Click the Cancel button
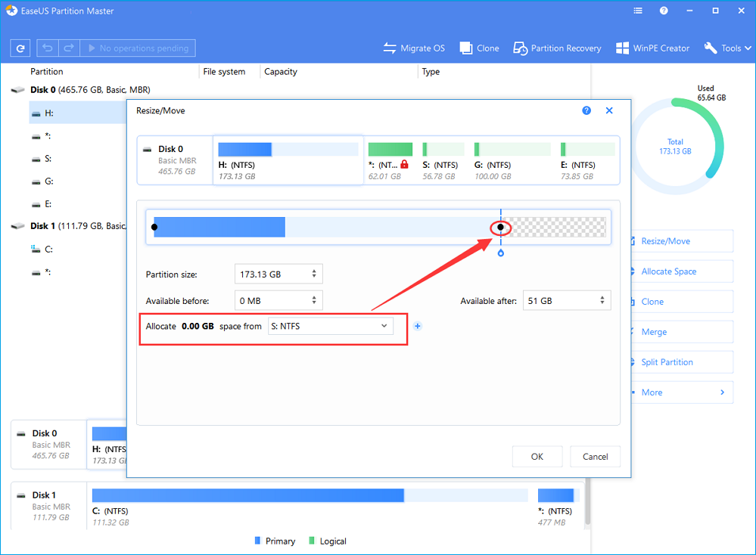The image size is (756, 555). [596, 457]
